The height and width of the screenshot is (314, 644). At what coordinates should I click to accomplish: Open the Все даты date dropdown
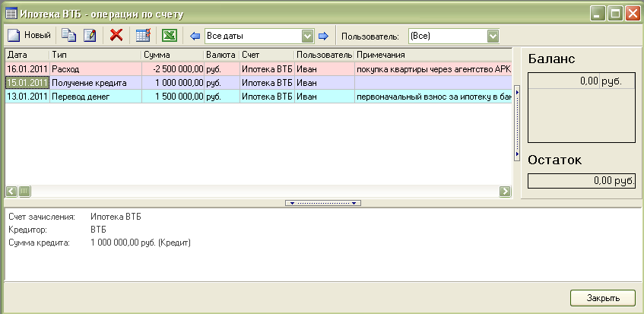[308, 36]
